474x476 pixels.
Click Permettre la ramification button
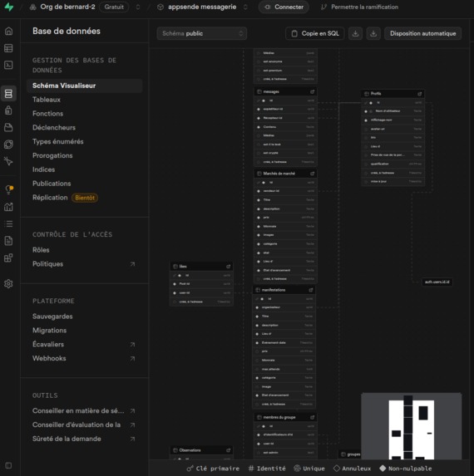(360, 7)
